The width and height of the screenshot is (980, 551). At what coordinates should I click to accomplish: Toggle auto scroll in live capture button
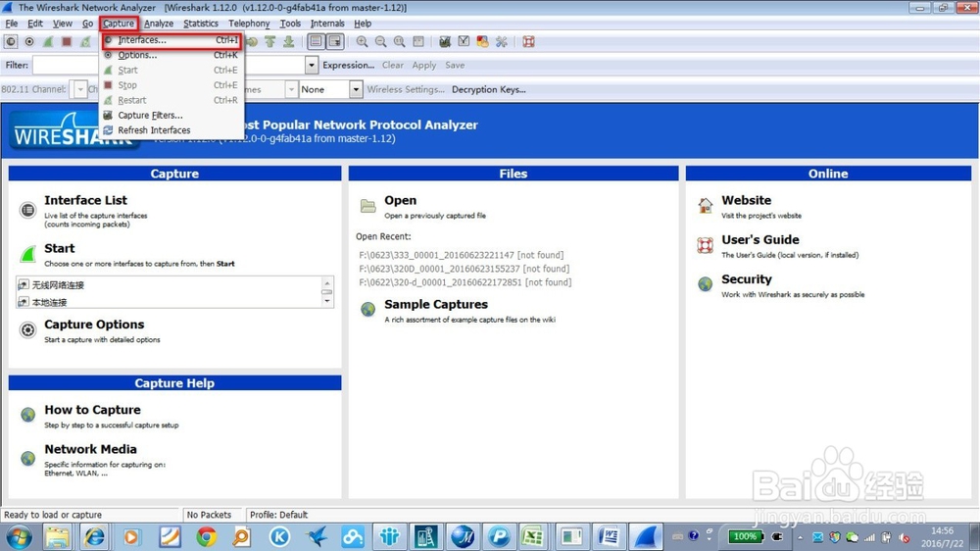click(335, 42)
